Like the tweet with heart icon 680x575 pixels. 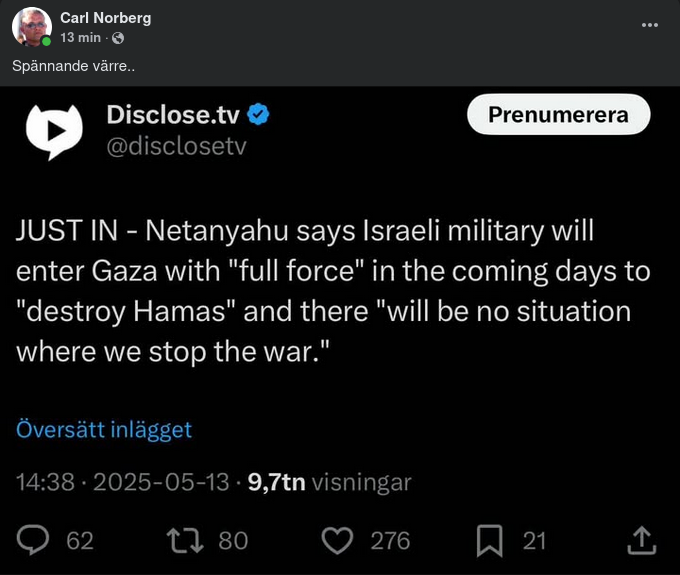341,540
